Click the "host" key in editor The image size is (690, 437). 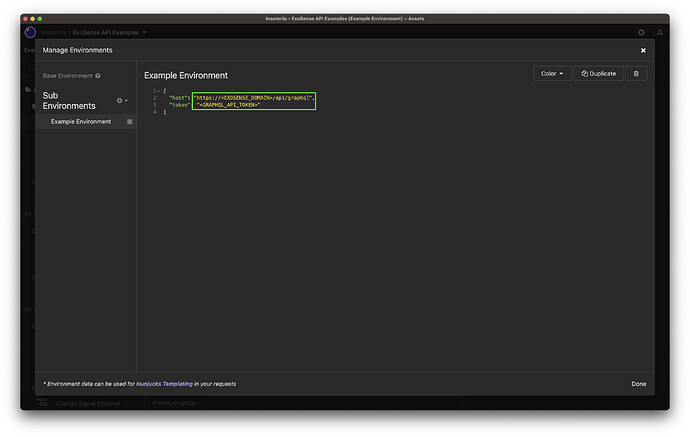(179, 98)
